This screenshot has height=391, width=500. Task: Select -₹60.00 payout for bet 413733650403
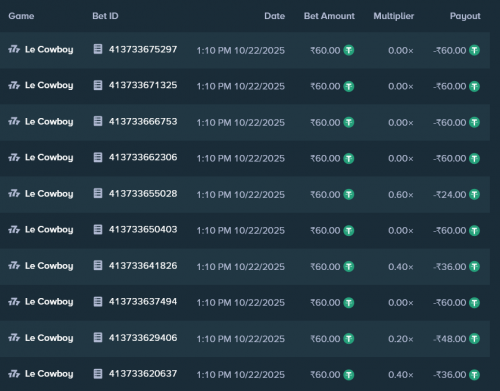450,231
